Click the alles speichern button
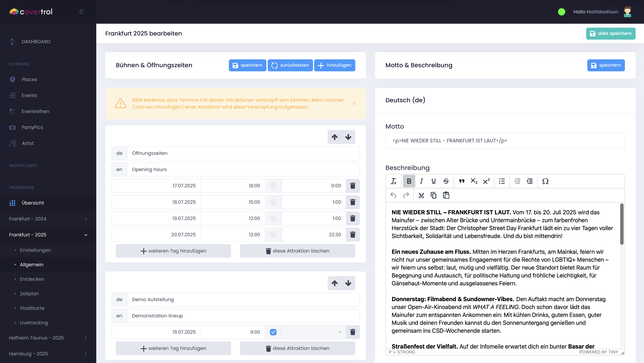Image resolution: width=644 pixels, height=363 pixels. coord(611,33)
